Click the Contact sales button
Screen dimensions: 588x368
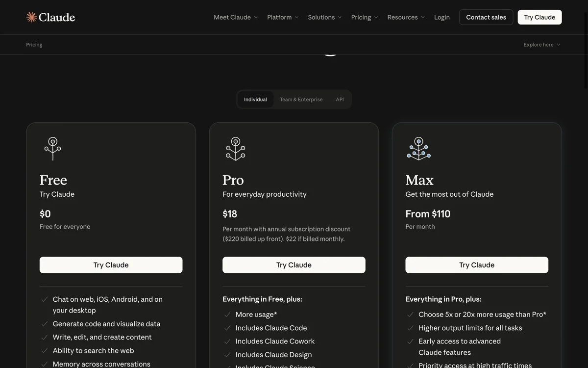coord(486,17)
